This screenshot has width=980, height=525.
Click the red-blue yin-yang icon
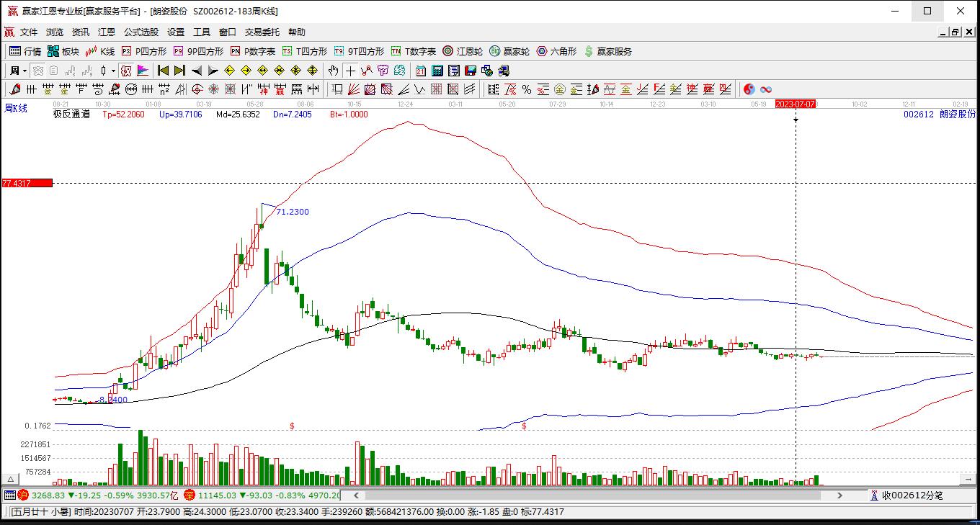point(749,89)
